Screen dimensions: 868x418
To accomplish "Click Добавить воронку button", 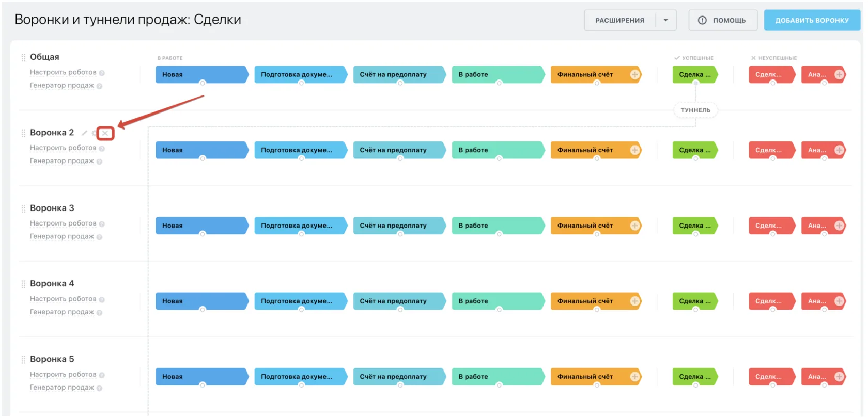I will 812,20.
